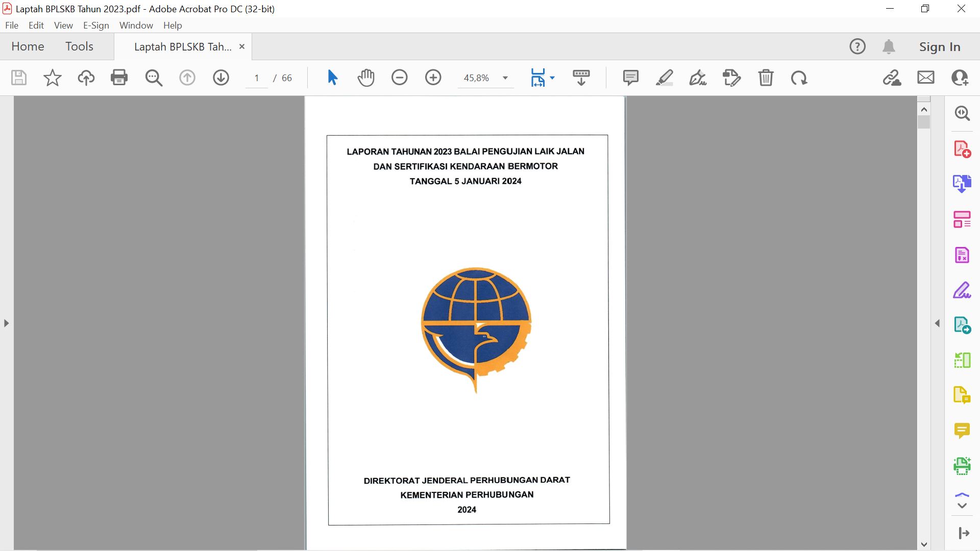The width and height of the screenshot is (980, 551).
Task: Go to the previous page
Action: click(187, 78)
